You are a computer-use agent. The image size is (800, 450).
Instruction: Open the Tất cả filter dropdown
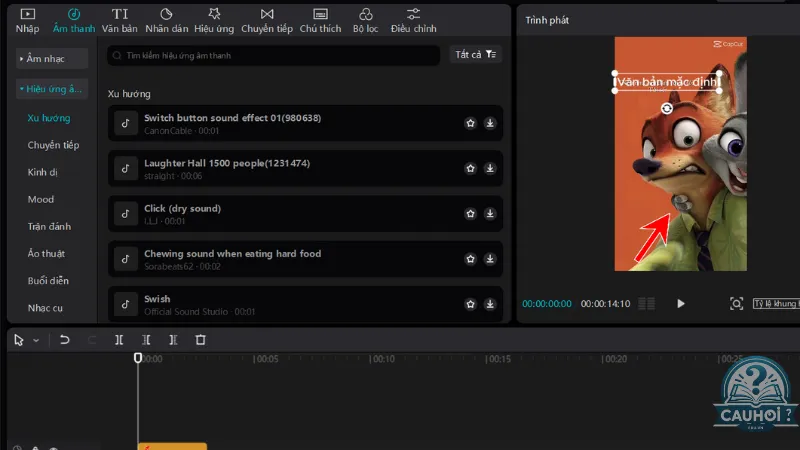coord(476,54)
